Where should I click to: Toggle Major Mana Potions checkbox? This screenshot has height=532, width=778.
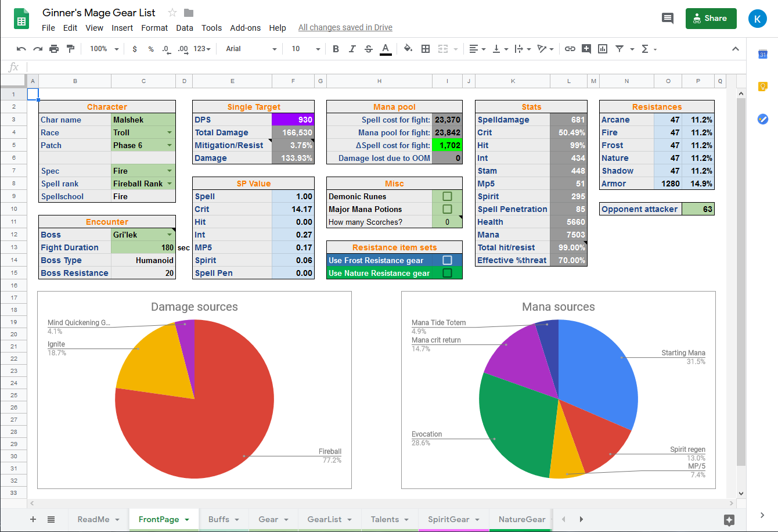[x=447, y=209]
